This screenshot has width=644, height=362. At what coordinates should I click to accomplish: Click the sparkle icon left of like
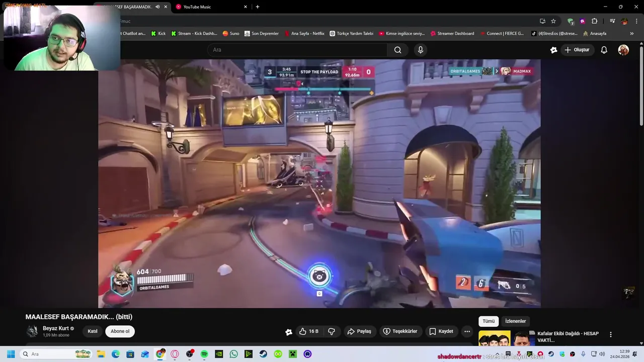pyautogui.click(x=289, y=332)
